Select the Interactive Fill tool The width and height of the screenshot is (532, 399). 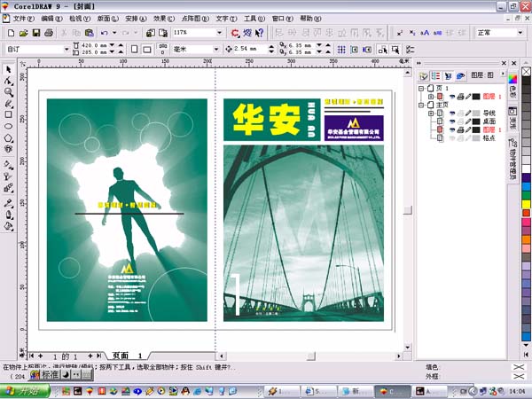(9, 165)
